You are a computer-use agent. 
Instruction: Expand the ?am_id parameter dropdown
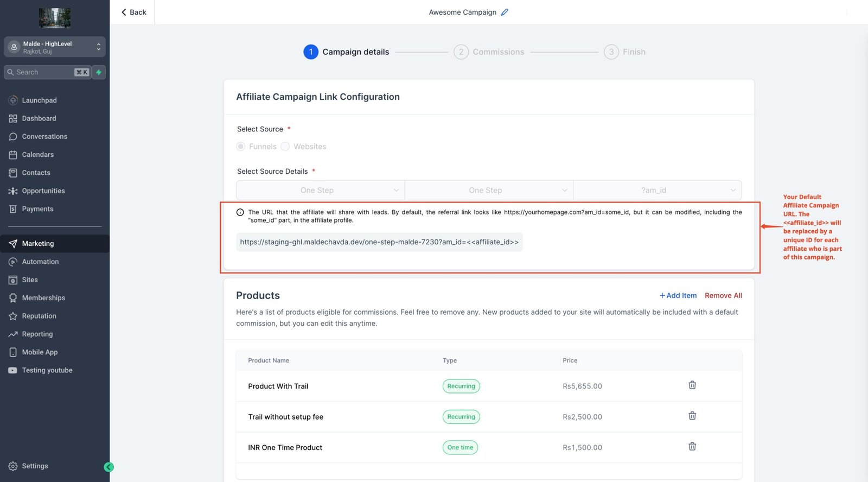657,191
